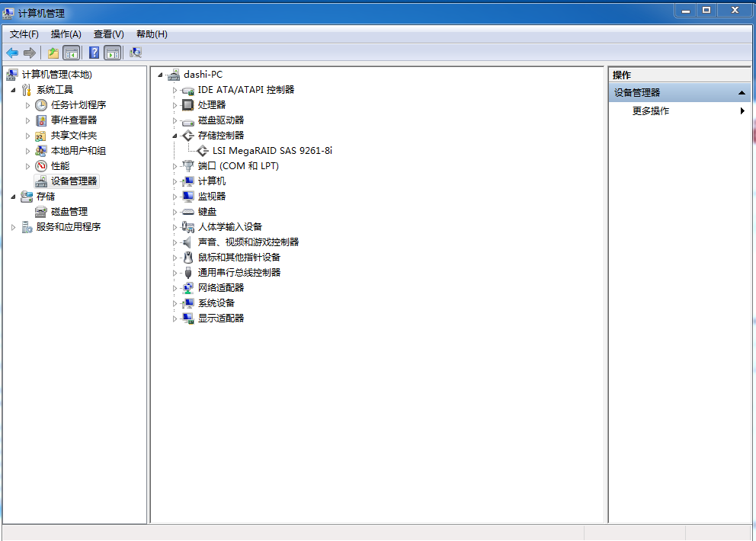
Task: Collapse the 存储 node in left tree
Action: [x=13, y=197]
